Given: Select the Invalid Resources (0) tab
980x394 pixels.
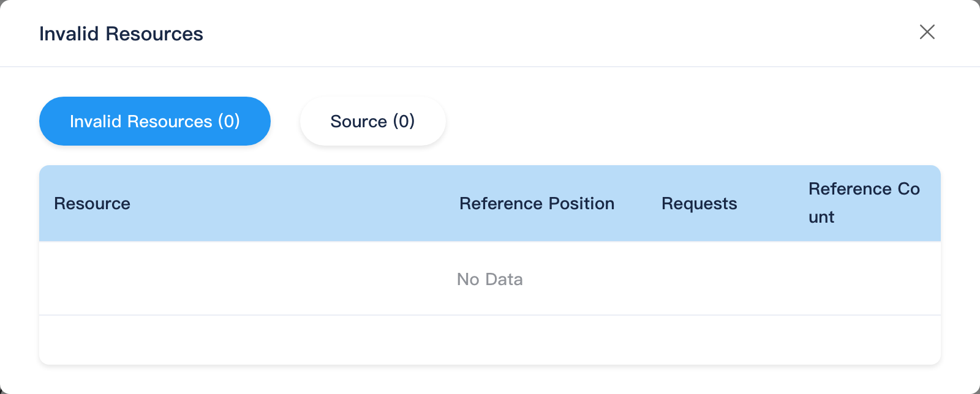Looking at the screenshot, I should pyautogui.click(x=155, y=121).
